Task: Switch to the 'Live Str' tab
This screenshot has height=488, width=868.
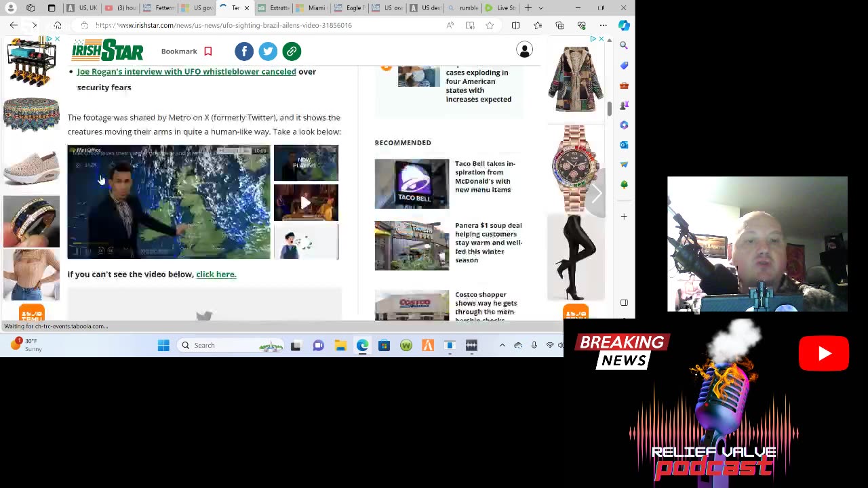Action: (501, 7)
